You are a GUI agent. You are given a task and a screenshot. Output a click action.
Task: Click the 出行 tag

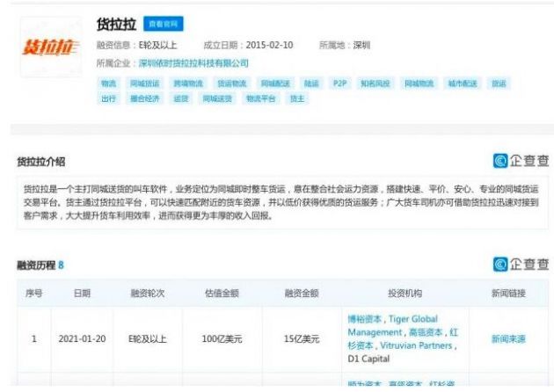click(x=108, y=98)
